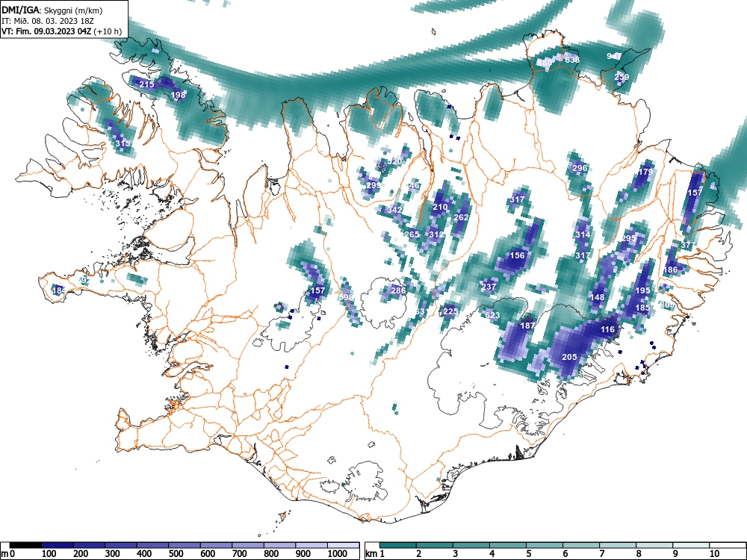Click the visibility value 296 on map
The image size is (747, 560).
580,167
